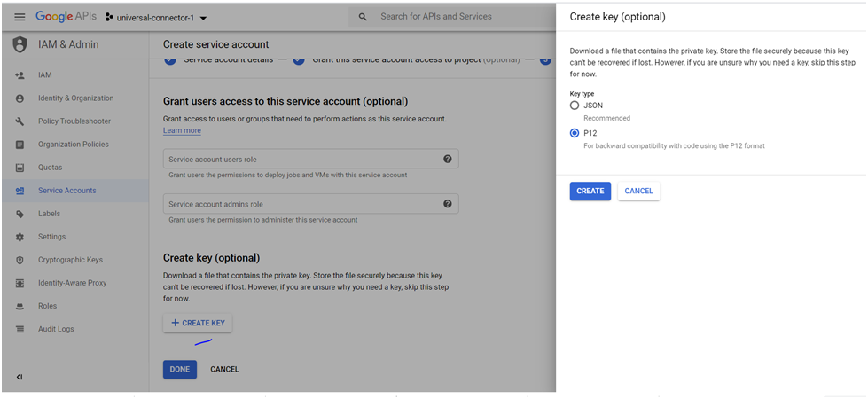Click the IAM & Admin header title
Image resolution: width=868 pixels, height=399 pixels.
[68, 44]
